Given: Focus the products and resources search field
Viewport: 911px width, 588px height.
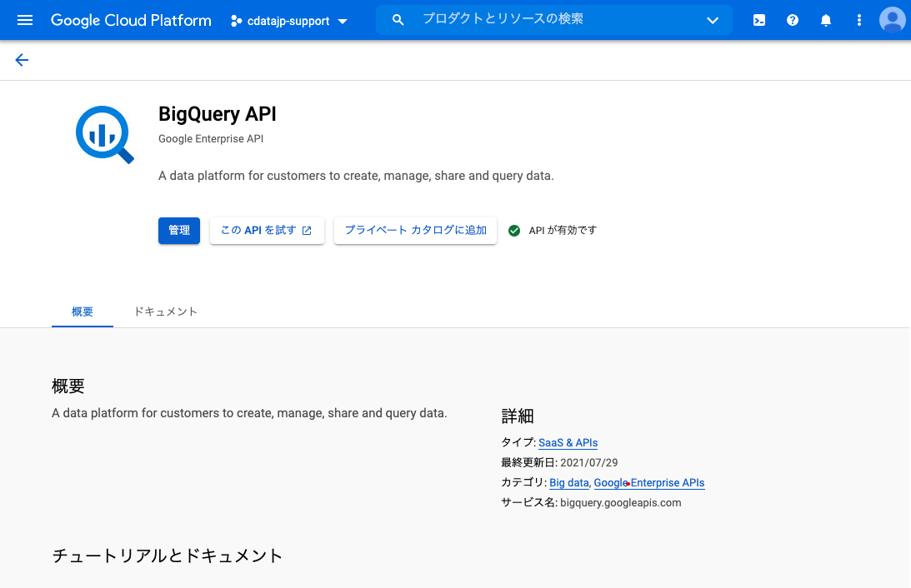Looking at the screenshot, I should coord(553,20).
